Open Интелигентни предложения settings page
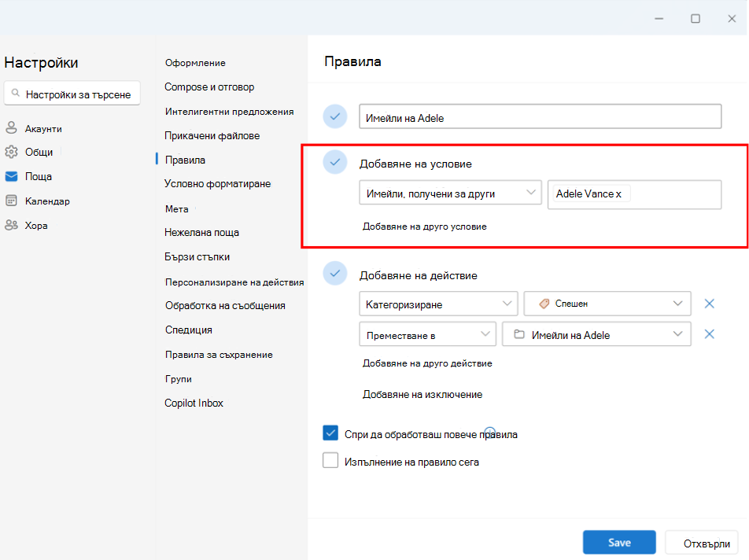Viewport: 749px width, 560px height. point(229,112)
